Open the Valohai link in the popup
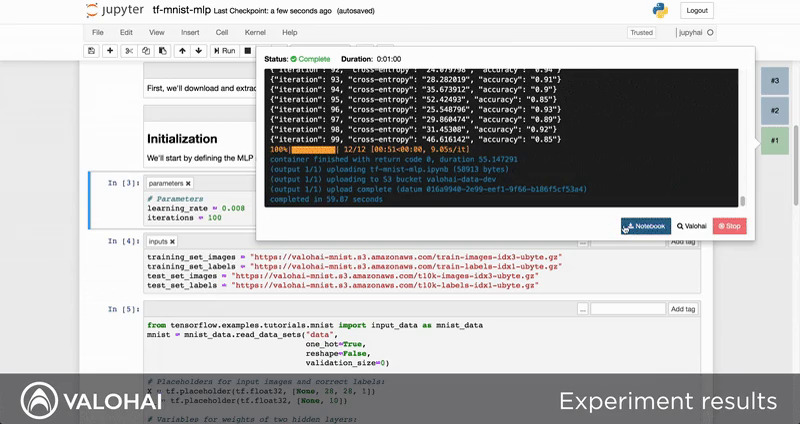 (691, 226)
